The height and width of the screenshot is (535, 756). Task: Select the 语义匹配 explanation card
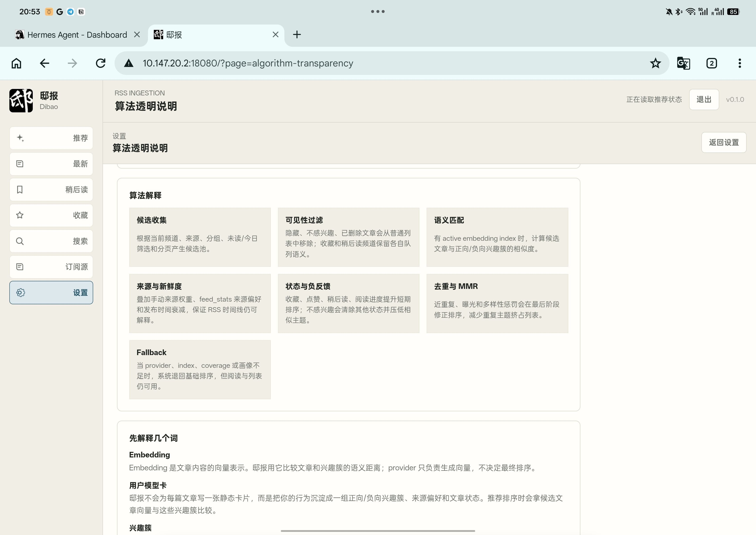pos(497,237)
